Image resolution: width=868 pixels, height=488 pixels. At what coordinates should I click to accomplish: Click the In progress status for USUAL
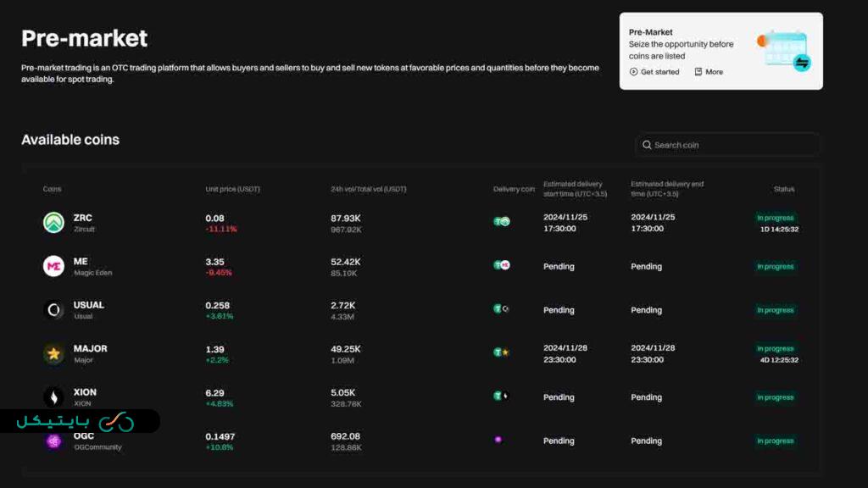coord(775,310)
